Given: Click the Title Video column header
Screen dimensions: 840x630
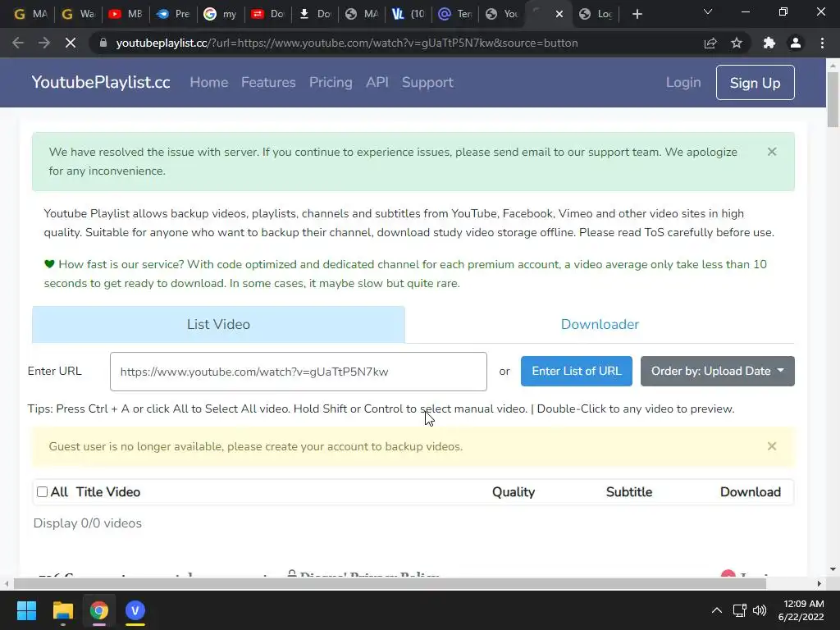Looking at the screenshot, I should [x=107, y=492].
